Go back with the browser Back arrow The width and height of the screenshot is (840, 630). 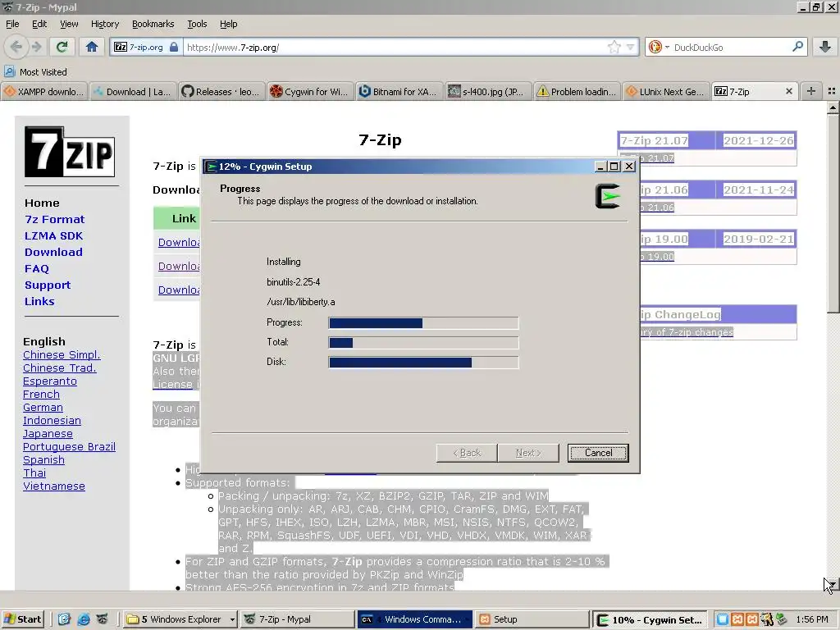(x=16, y=47)
